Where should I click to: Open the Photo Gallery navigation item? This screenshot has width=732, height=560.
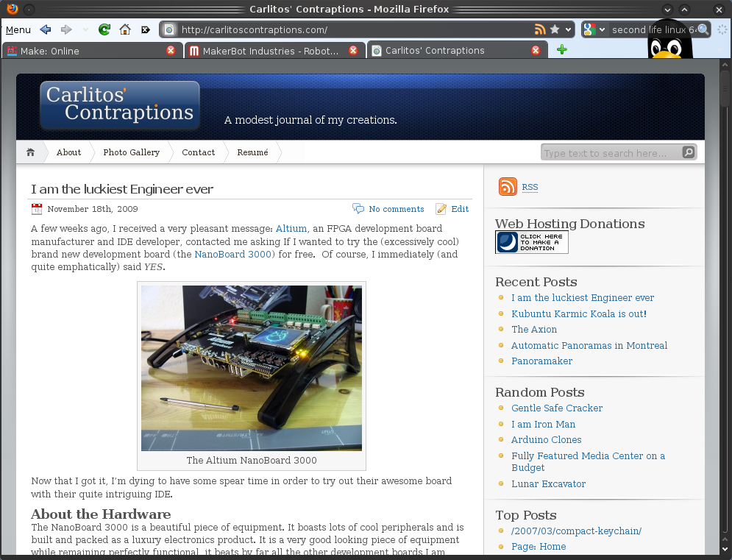click(x=131, y=152)
